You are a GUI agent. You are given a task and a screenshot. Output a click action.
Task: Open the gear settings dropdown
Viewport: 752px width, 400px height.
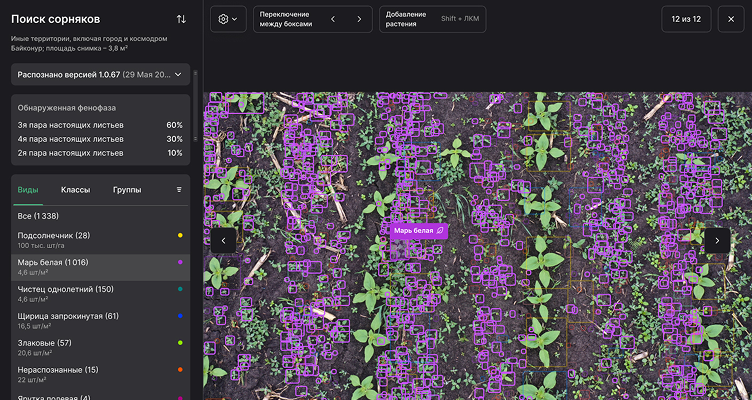(227, 19)
